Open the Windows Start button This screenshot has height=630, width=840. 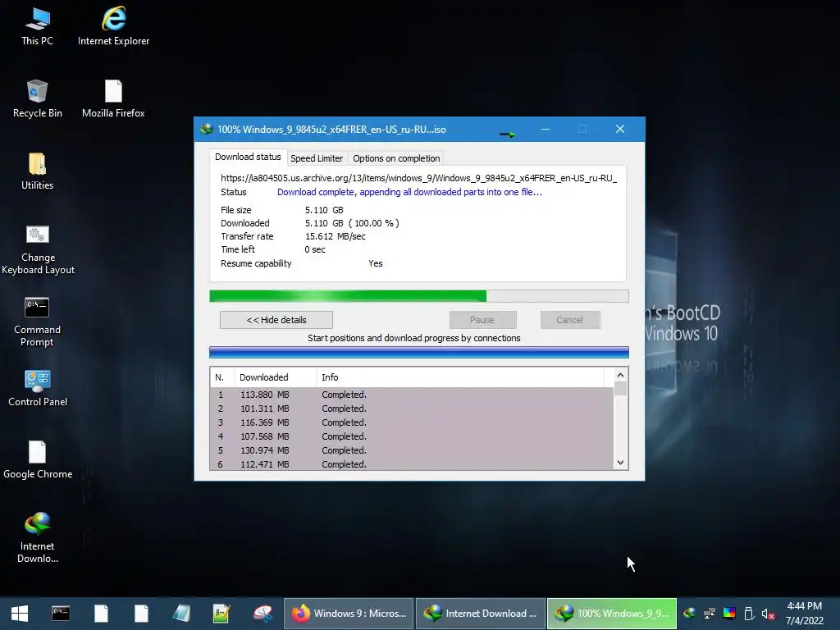[20, 614]
